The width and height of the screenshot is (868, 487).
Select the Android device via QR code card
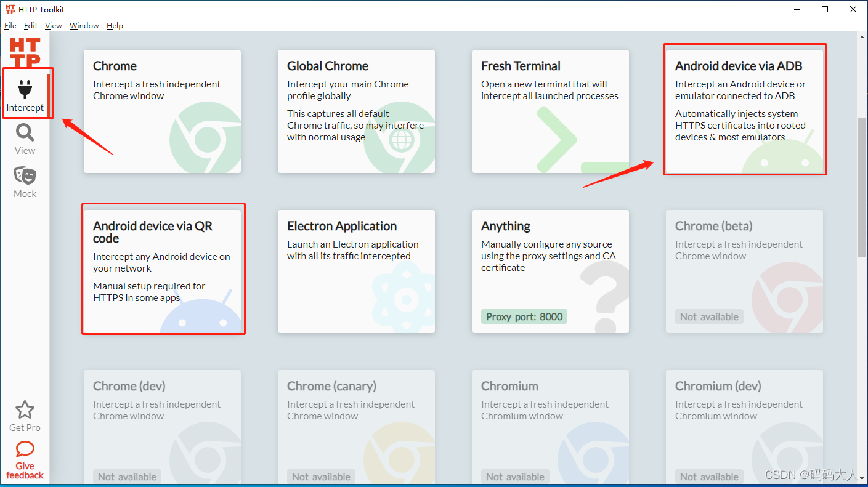162,272
